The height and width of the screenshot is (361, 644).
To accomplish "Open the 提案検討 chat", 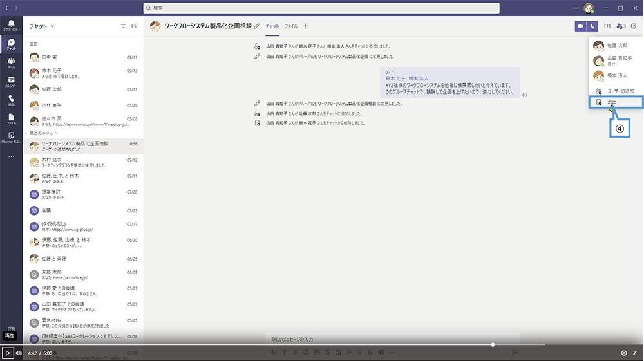I will coord(83,194).
